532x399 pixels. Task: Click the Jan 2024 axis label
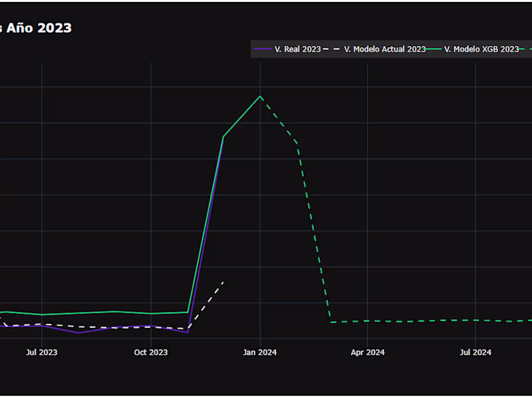260,352
